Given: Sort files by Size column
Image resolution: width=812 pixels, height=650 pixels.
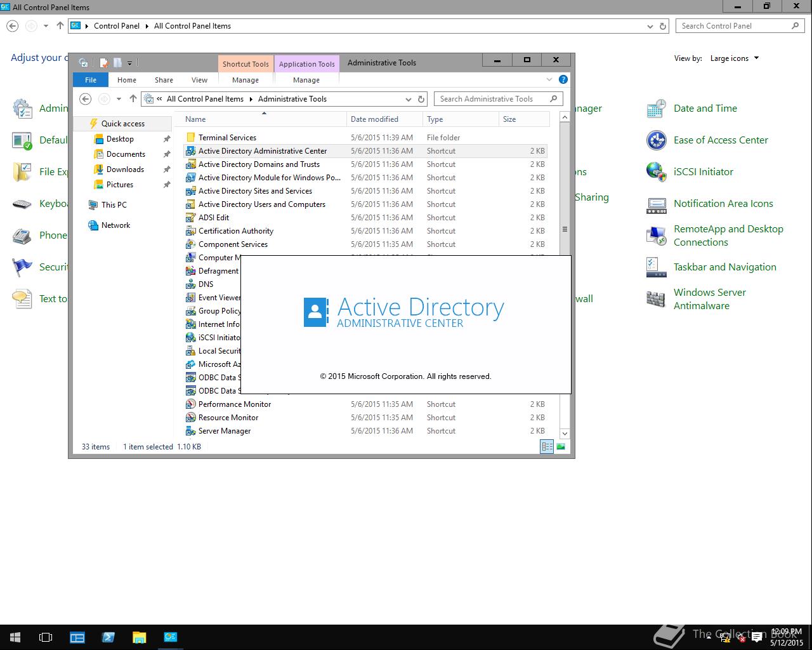Looking at the screenshot, I should click(x=524, y=119).
